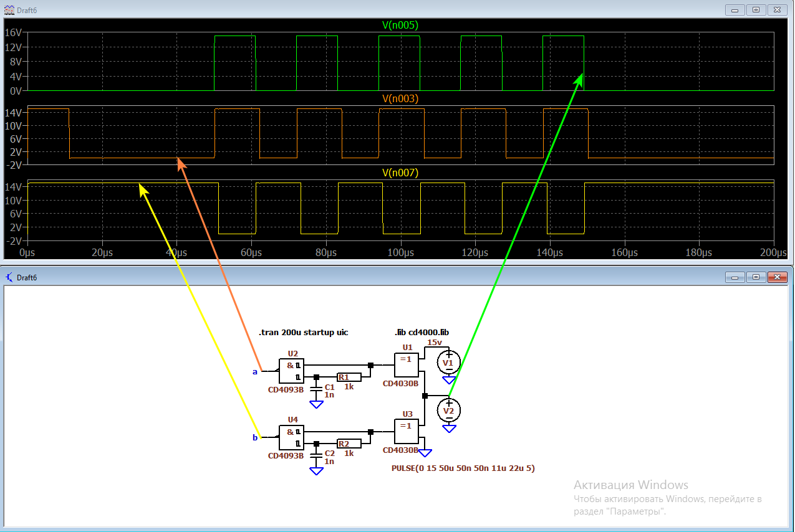Click the V1 voltage source circle

coord(448,362)
